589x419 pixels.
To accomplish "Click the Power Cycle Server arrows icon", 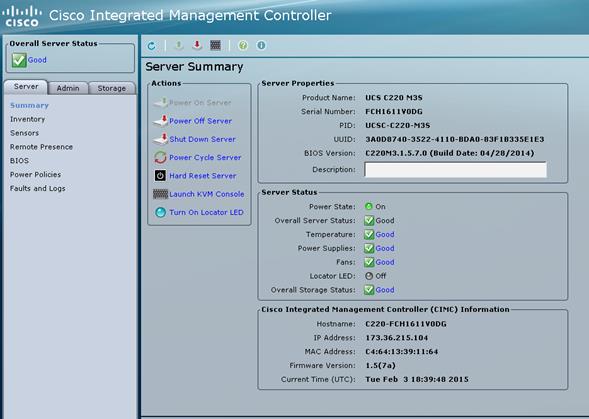I will pos(160,157).
